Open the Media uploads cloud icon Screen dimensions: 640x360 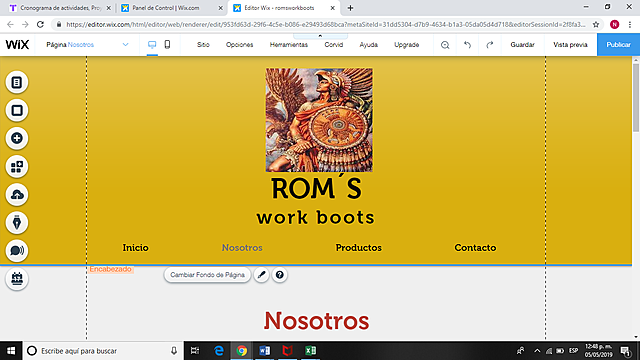pyautogui.click(x=17, y=195)
